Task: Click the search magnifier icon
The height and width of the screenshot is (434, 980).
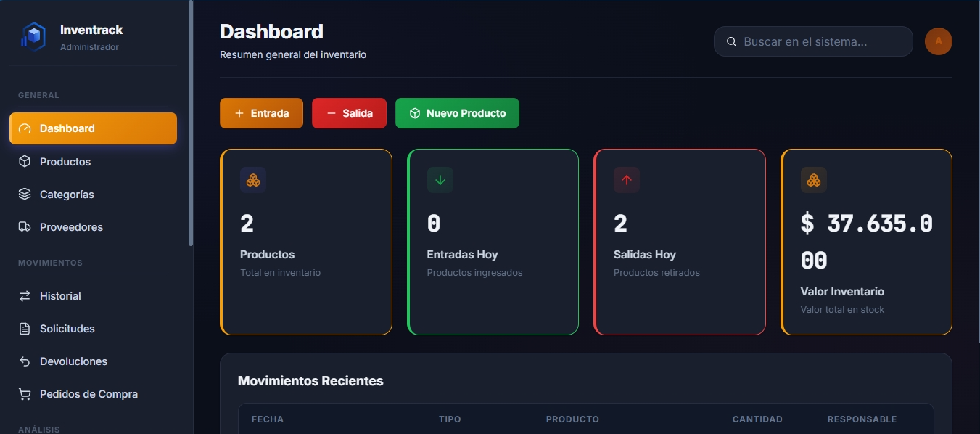Action: [x=731, y=41]
